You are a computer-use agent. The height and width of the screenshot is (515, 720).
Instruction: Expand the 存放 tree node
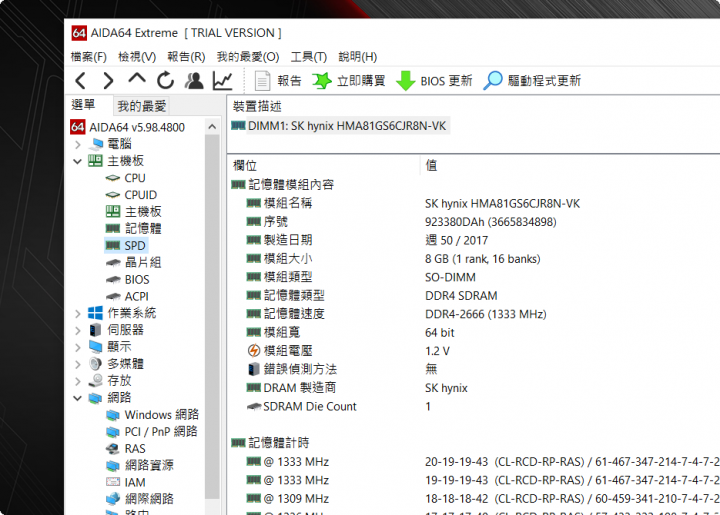pyautogui.click(x=78, y=381)
